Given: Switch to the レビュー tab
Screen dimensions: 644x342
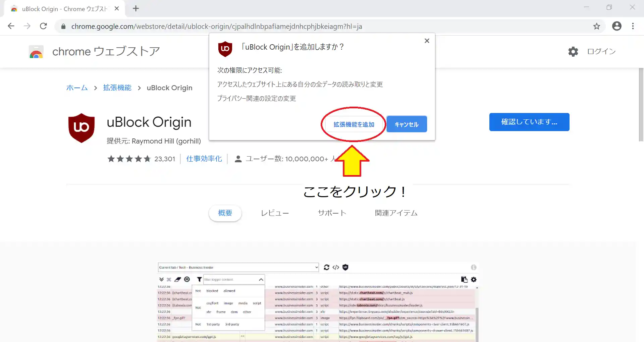Looking at the screenshot, I should coord(275,213).
